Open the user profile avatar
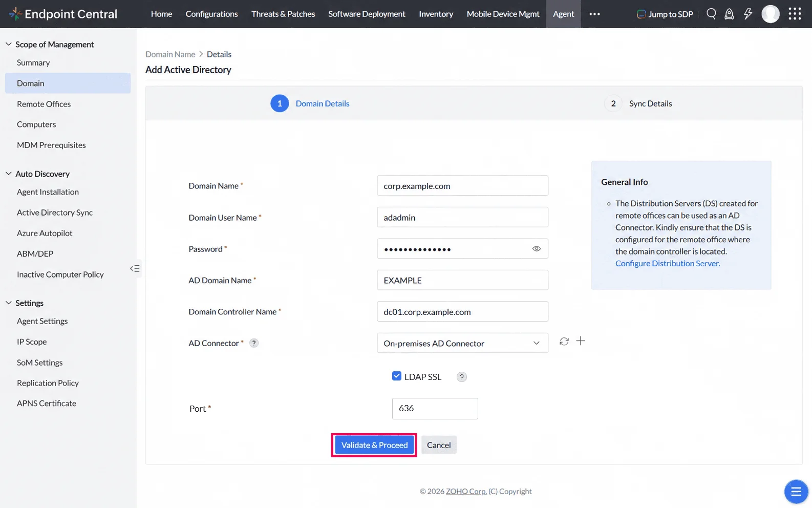This screenshot has height=508, width=812. 771,14
